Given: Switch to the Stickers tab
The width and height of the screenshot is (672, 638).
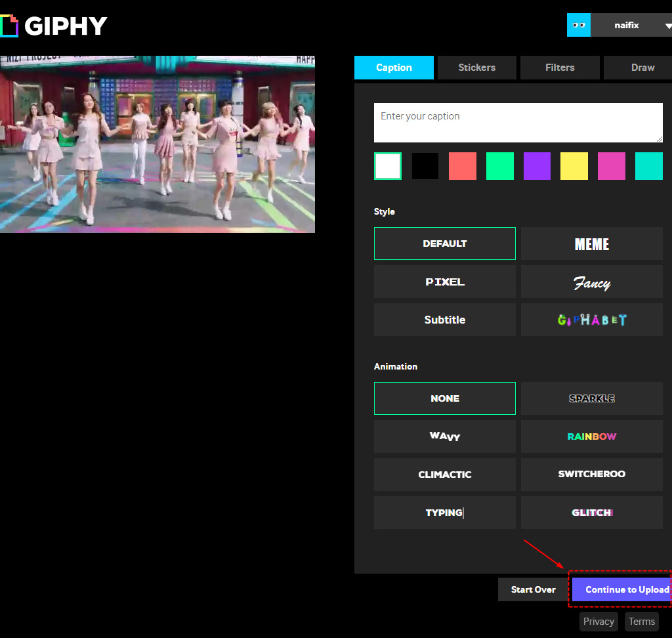Looking at the screenshot, I should click(x=476, y=68).
